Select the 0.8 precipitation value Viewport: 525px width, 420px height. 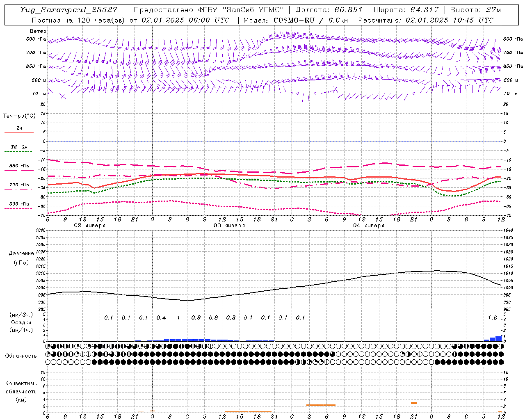[213, 318]
